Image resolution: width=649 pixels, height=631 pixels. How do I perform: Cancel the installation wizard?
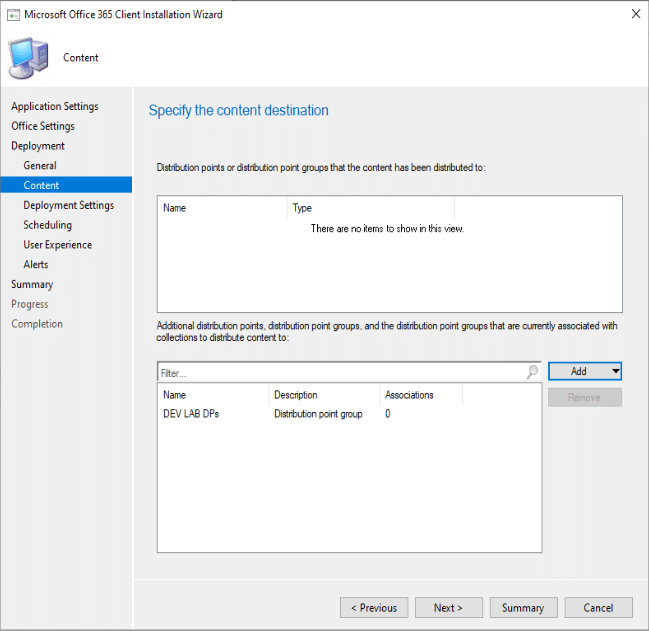[x=598, y=608]
